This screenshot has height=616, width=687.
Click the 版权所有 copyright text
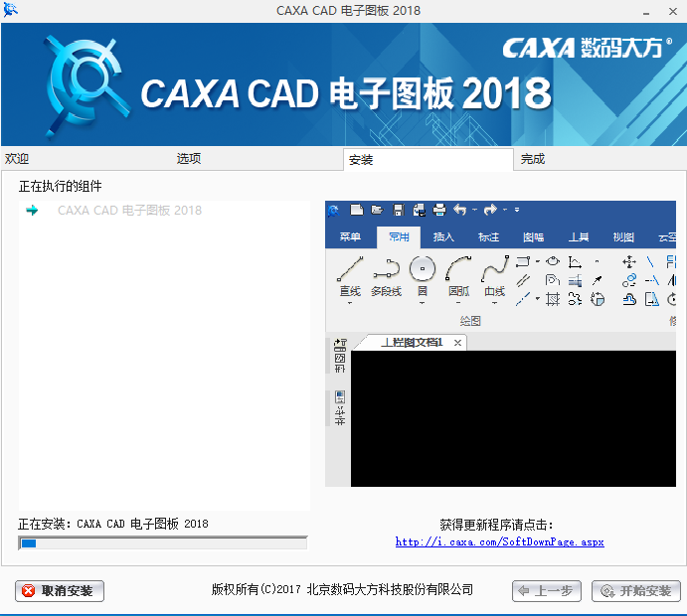pos(342,589)
